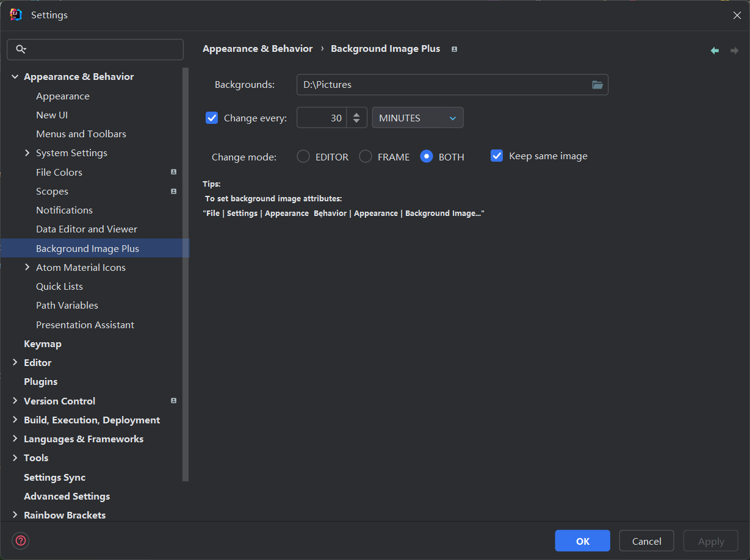Screen dimensions: 750x560
Task: Expand Languages & Frameworks section
Action: click(x=15, y=439)
